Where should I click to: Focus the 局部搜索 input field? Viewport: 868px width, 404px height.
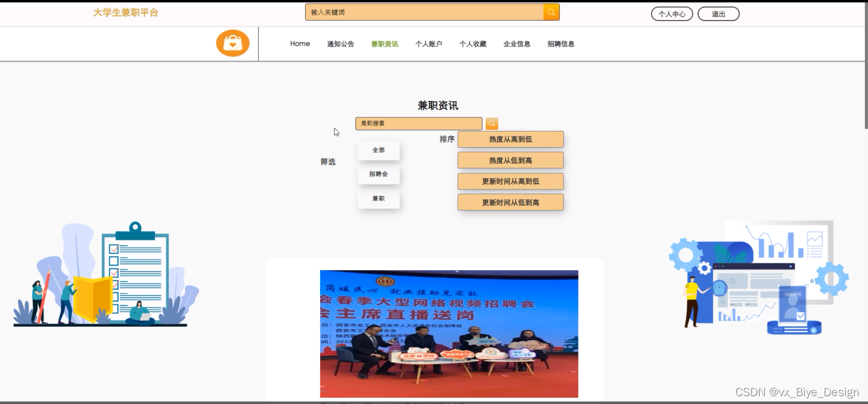coord(419,124)
